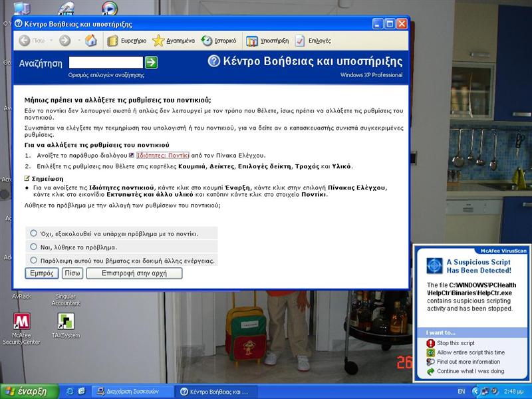
Task: Open the EN language indicator
Action: coord(461,392)
